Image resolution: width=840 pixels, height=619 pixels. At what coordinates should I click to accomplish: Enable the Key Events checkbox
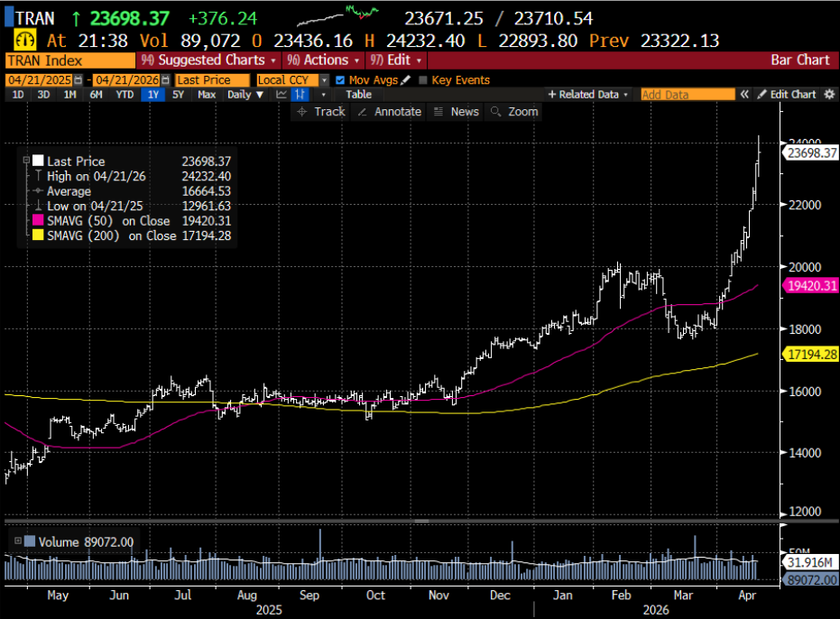tap(424, 79)
